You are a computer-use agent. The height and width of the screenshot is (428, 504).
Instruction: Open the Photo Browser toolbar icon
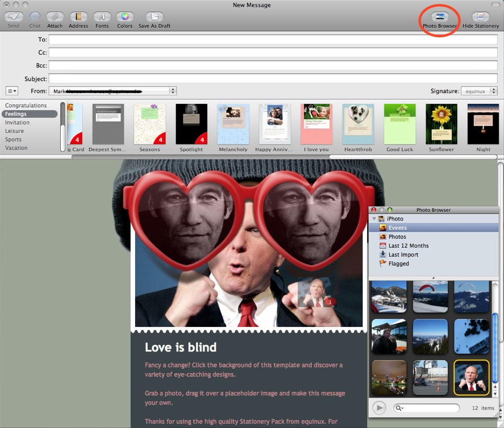pyautogui.click(x=440, y=17)
